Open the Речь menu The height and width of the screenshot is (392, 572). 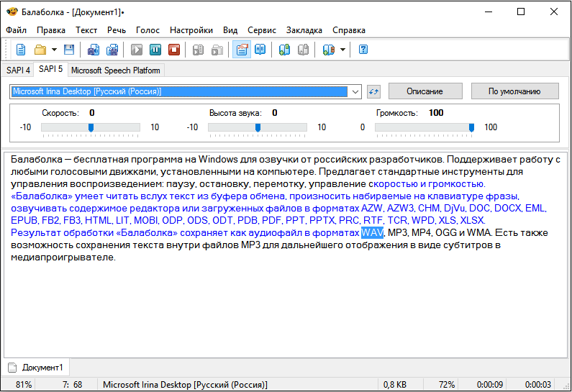point(117,30)
